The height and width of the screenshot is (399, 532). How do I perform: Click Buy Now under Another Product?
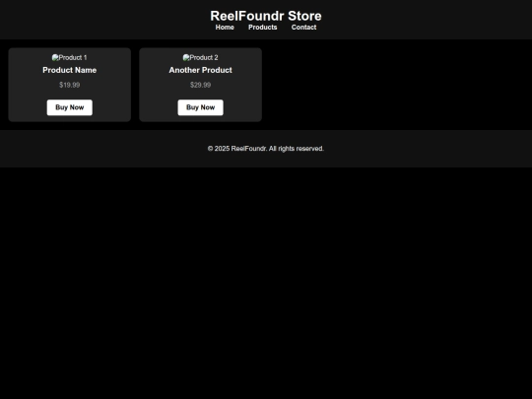201,107
